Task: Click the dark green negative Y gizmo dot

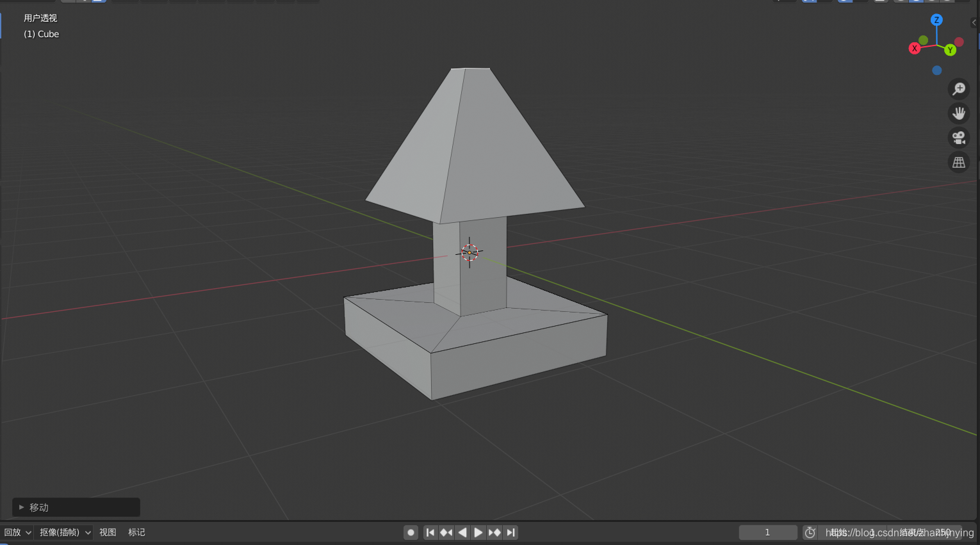Action: [x=923, y=40]
